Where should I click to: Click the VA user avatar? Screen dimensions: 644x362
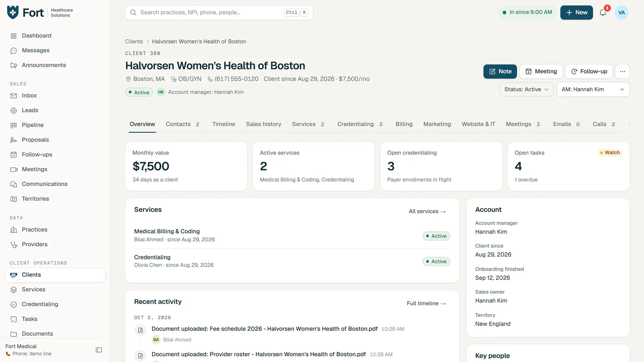[621, 12]
